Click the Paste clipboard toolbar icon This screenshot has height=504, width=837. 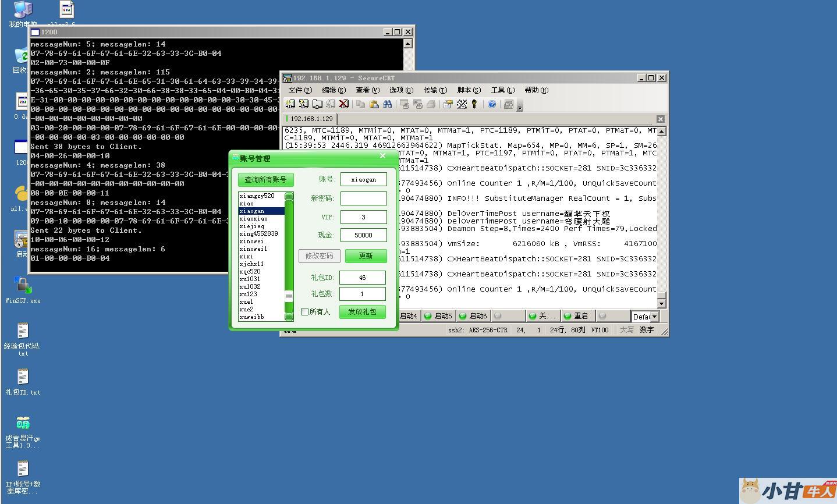click(374, 104)
